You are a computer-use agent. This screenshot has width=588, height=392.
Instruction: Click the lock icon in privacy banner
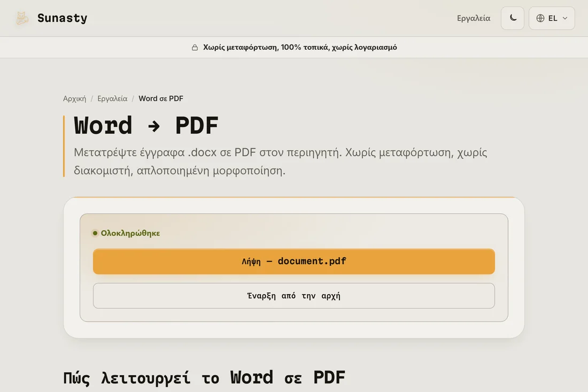[x=195, y=47]
